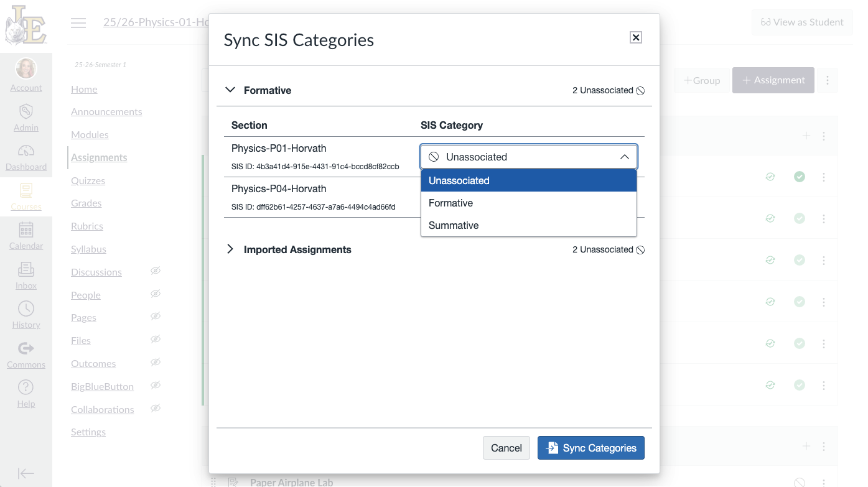The height and width of the screenshot is (487, 868).
Task: Choose Formative in the dropdown list
Action: [x=529, y=203]
